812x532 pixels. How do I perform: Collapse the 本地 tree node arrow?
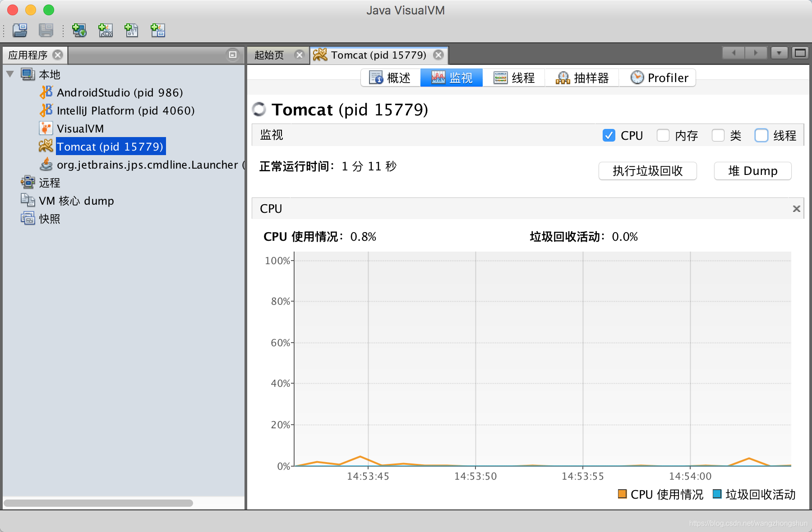pos(10,74)
